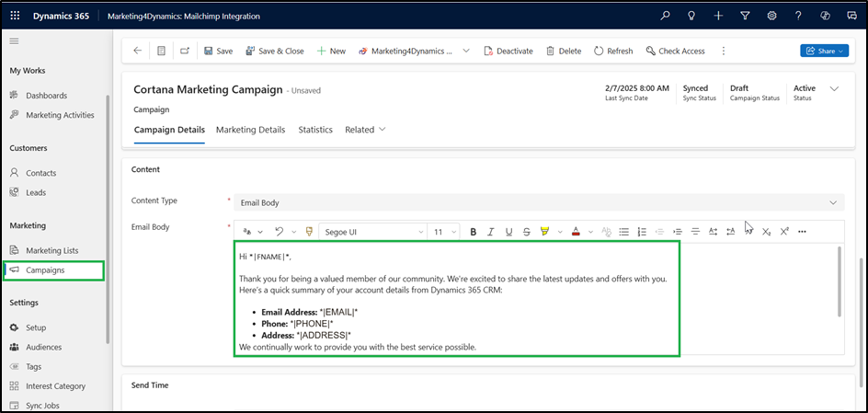Open the more commands vertical ellipsis
868x413 pixels.
click(723, 51)
